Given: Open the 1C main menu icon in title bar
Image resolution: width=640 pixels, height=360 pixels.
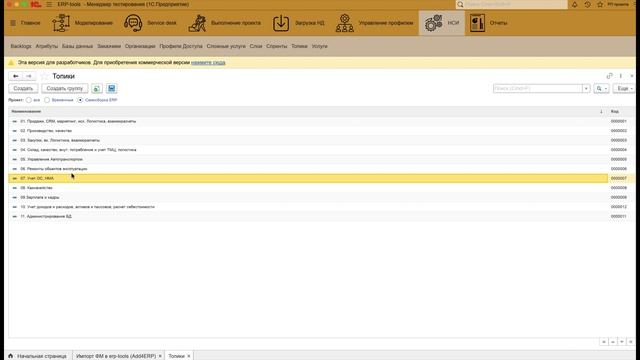Looking at the screenshot, I should tap(49, 4).
